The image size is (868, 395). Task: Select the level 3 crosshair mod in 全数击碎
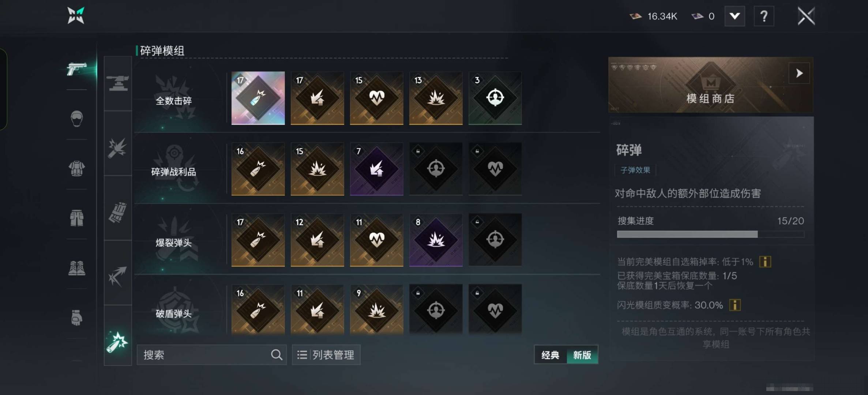pos(495,98)
